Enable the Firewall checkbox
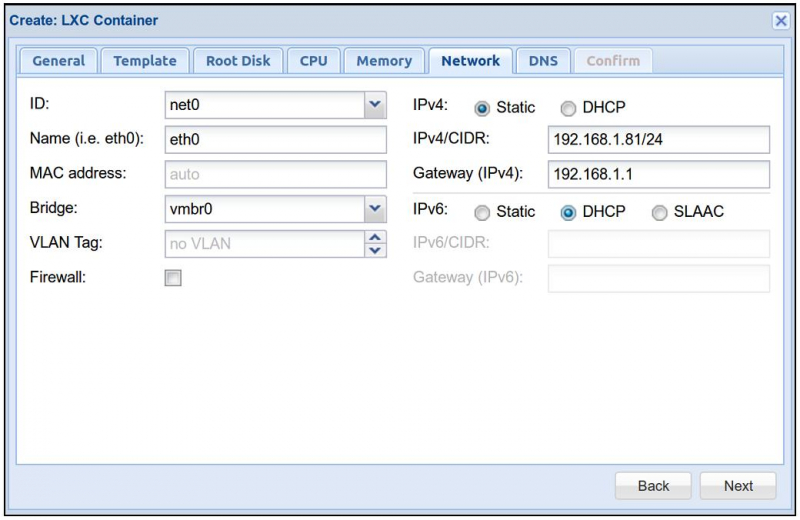 pos(173,280)
